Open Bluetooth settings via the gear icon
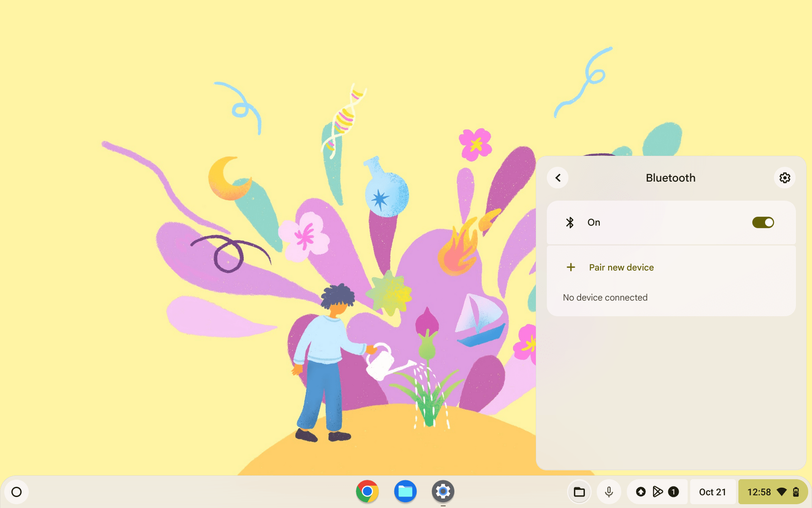Viewport: 812px width, 508px height. pos(785,178)
